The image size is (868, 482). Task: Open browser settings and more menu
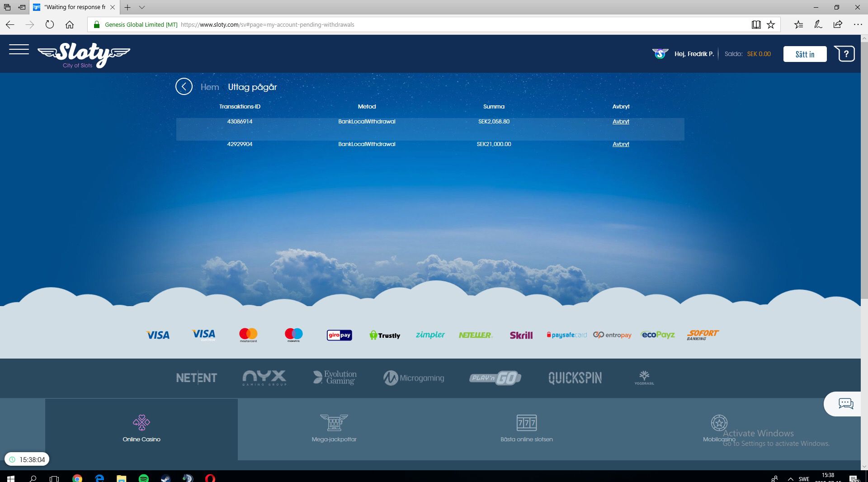click(858, 24)
